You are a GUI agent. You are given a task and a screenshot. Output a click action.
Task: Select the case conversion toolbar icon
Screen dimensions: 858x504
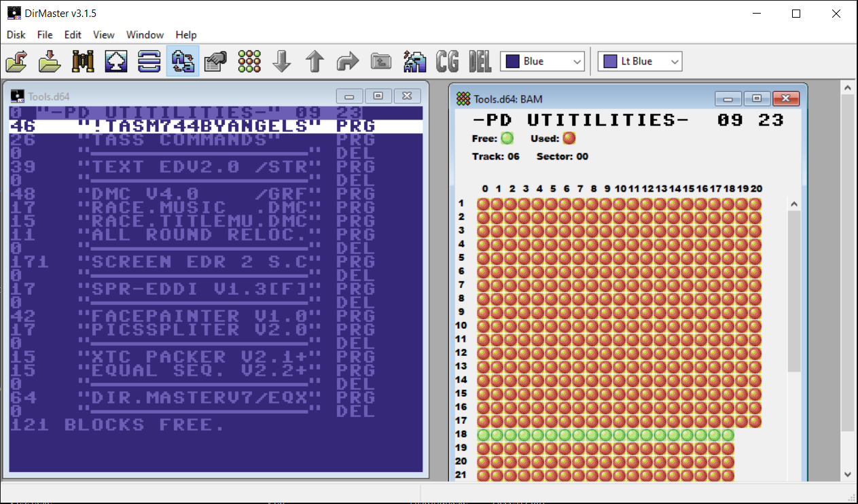(182, 60)
